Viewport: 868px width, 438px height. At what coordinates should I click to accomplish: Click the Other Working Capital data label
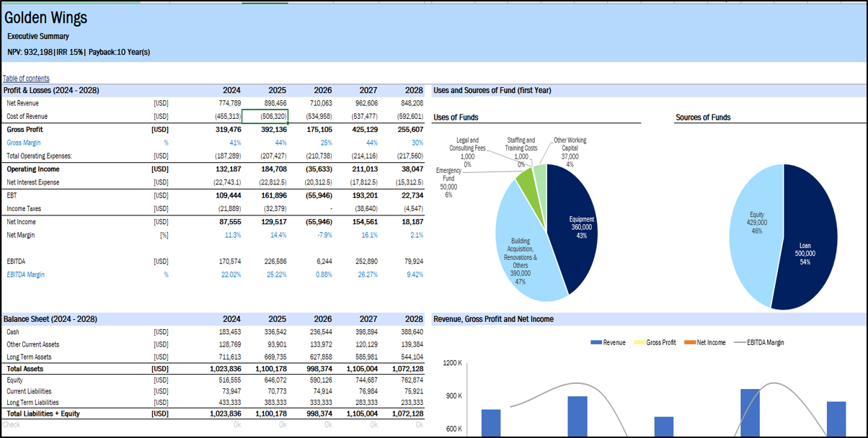click(x=570, y=152)
